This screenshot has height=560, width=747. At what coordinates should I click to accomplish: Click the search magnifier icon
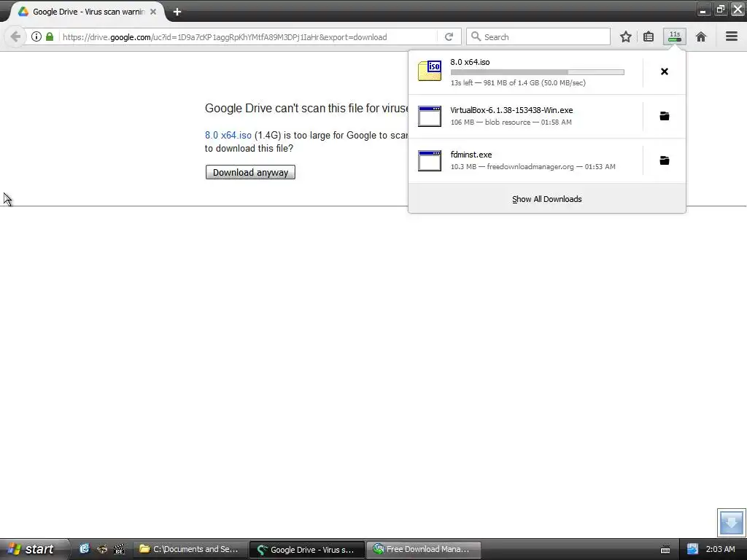[x=476, y=36]
